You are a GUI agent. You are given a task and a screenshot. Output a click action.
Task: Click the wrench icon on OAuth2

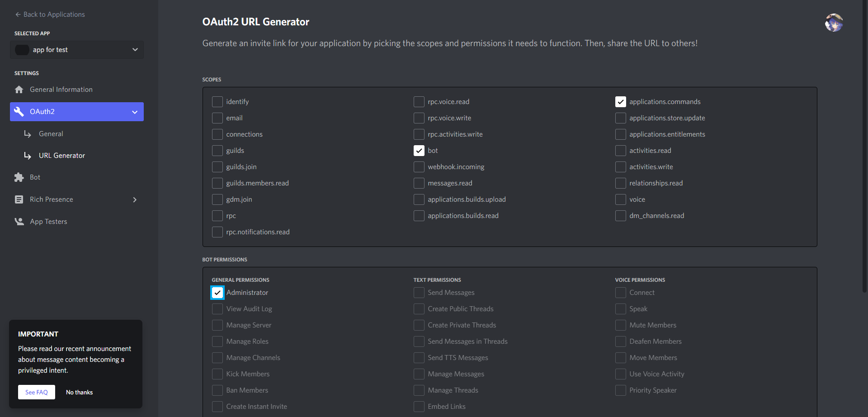19,112
